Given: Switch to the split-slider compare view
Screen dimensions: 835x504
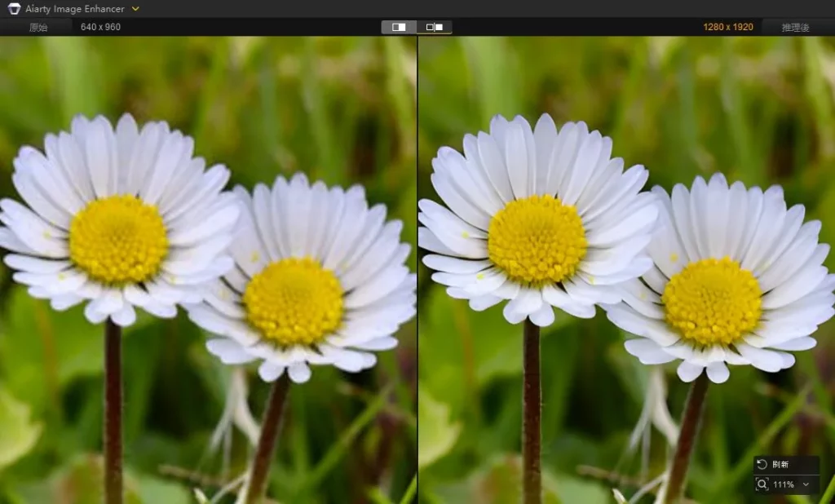Looking at the screenshot, I should click(399, 27).
